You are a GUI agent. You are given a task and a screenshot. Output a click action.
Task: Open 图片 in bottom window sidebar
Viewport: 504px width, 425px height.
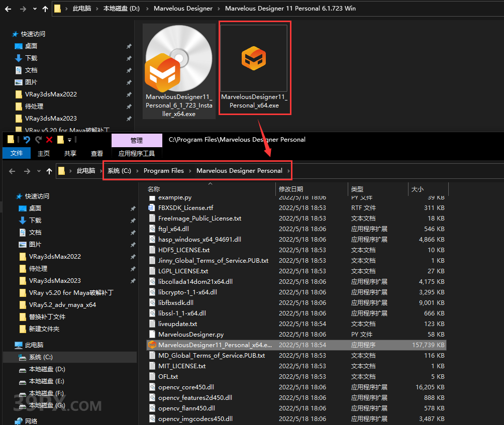coord(35,245)
